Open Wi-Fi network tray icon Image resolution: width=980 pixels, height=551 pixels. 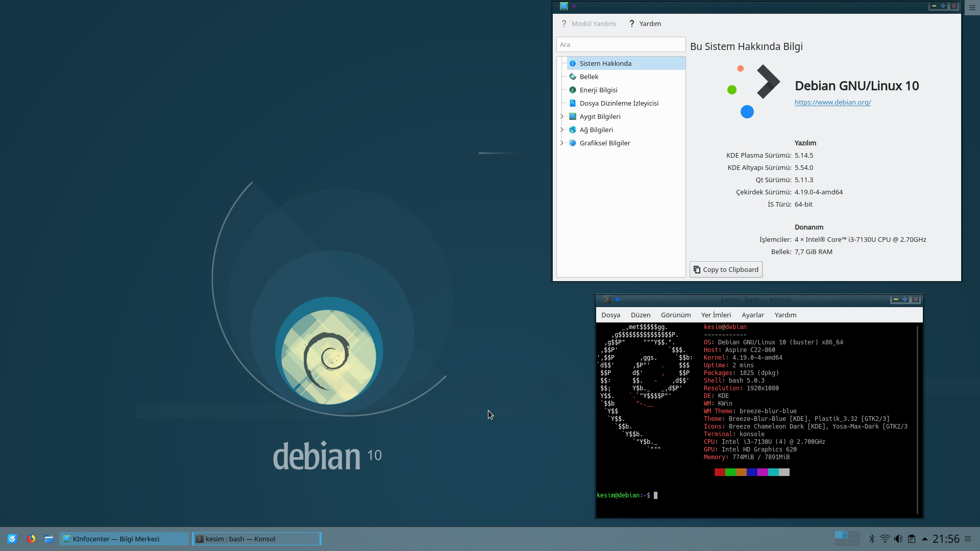pyautogui.click(x=885, y=539)
